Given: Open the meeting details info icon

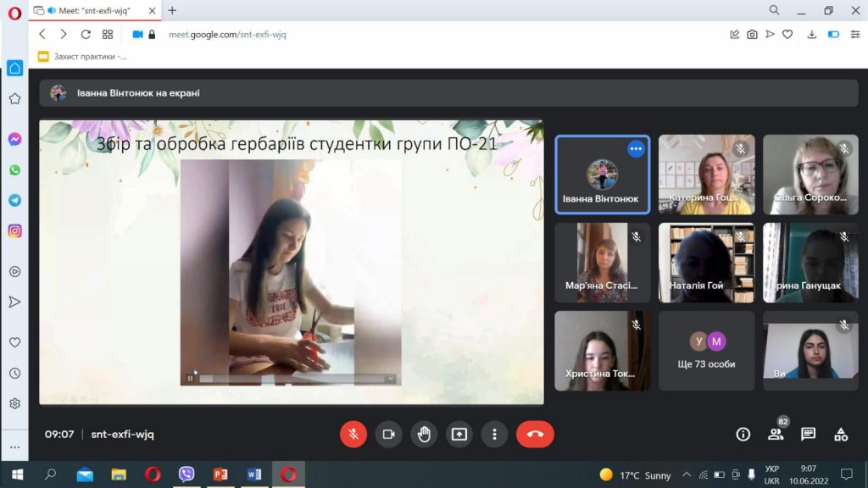Looking at the screenshot, I should [x=743, y=435].
